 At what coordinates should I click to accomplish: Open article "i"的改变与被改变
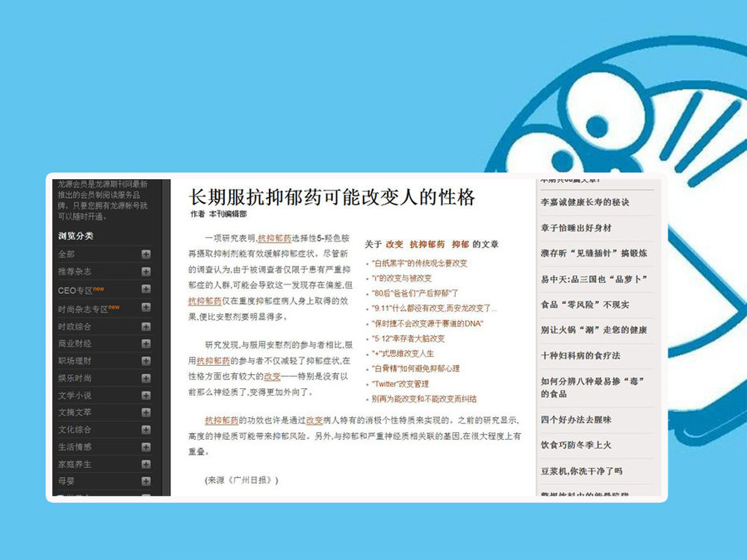click(402, 278)
